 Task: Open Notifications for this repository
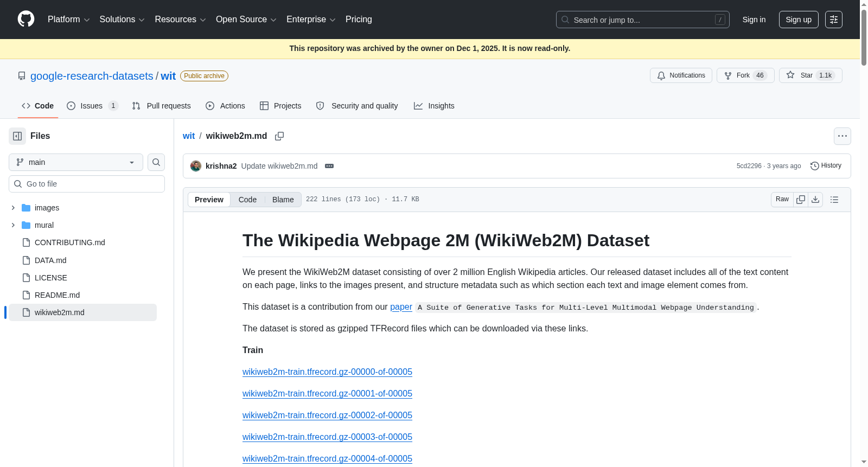[681, 75]
